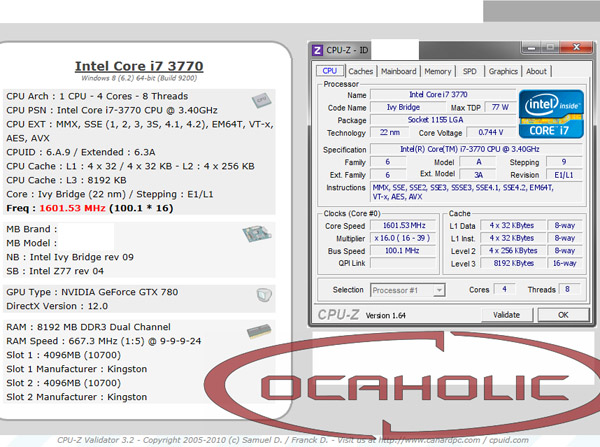600x447 pixels.
Task: Click the Intel Core i7 inside logo
Action: pyautogui.click(x=551, y=114)
